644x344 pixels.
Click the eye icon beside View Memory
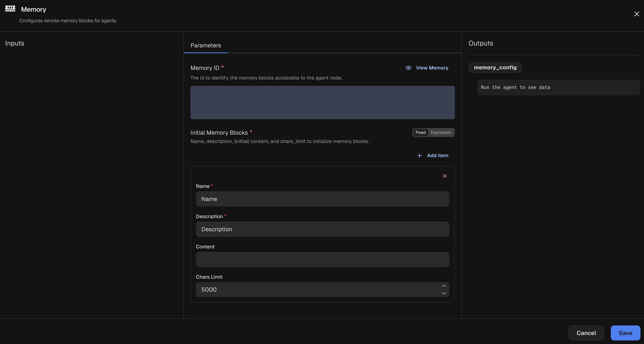pyautogui.click(x=408, y=68)
